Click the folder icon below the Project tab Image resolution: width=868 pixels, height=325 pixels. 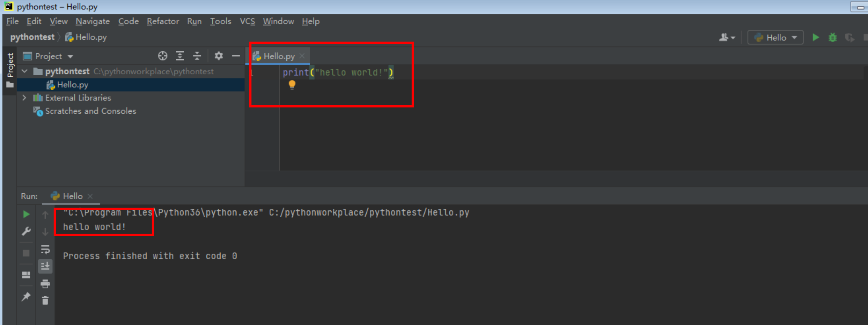click(10, 85)
